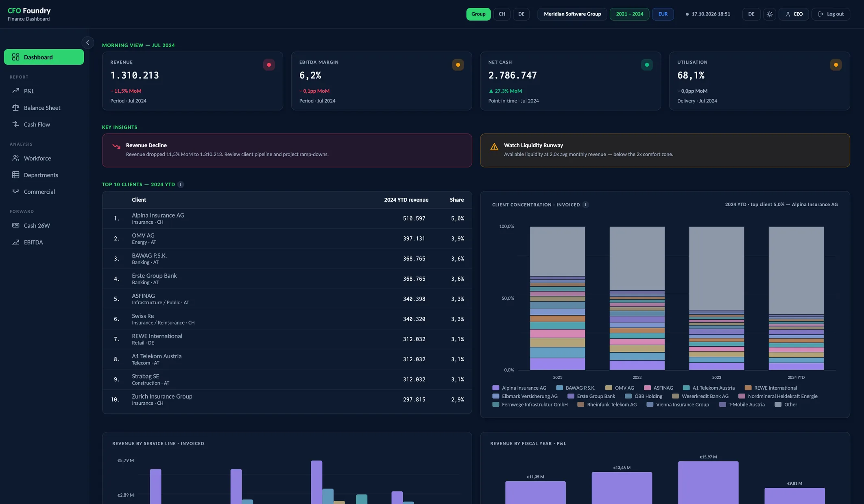
Task: Toggle Alpina Insurance AG legend swatch
Action: tap(495, 388)
